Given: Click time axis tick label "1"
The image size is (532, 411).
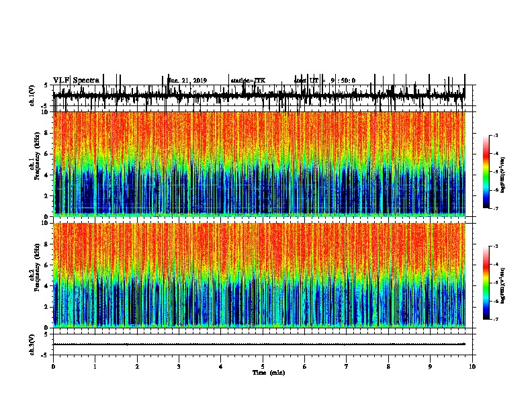Looking at the screenshot, I should point(95,367).
